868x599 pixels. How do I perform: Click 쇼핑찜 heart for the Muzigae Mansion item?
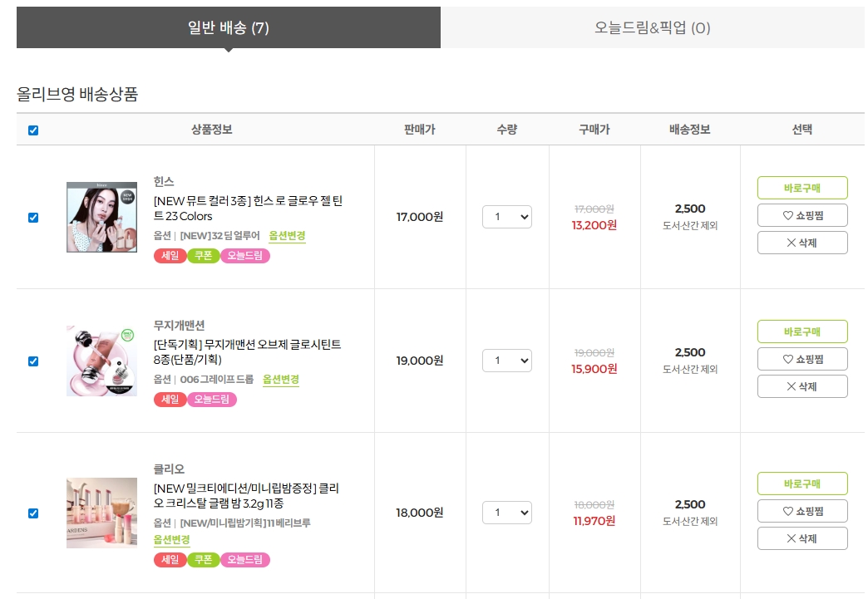click(x=802, y=359)
